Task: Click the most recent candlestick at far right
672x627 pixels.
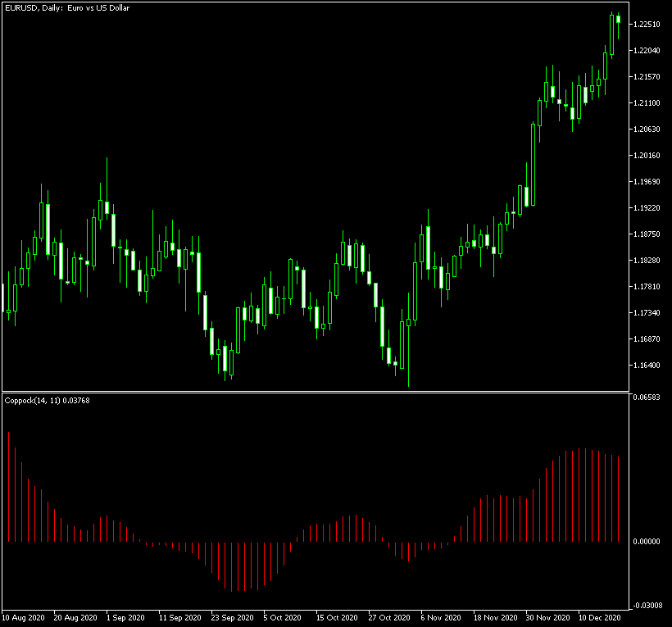Action: pos(618,19)
